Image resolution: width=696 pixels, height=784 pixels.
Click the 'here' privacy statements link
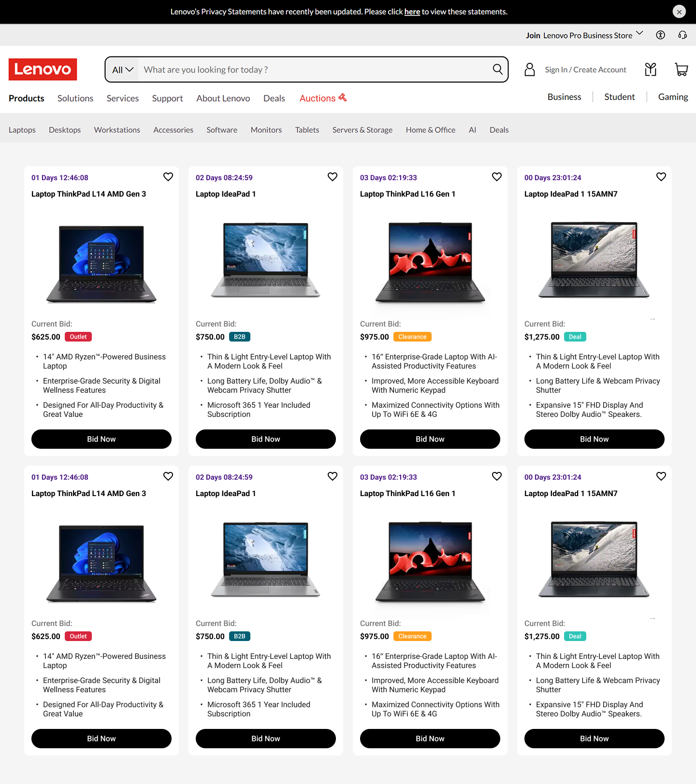[412, 12]
